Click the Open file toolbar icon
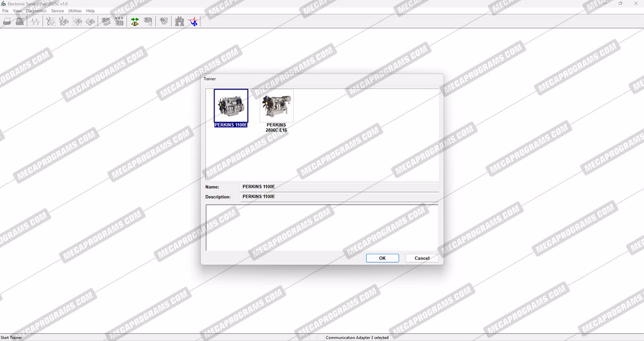Viewport: 644px width, 341px height. tap(7, 21)
